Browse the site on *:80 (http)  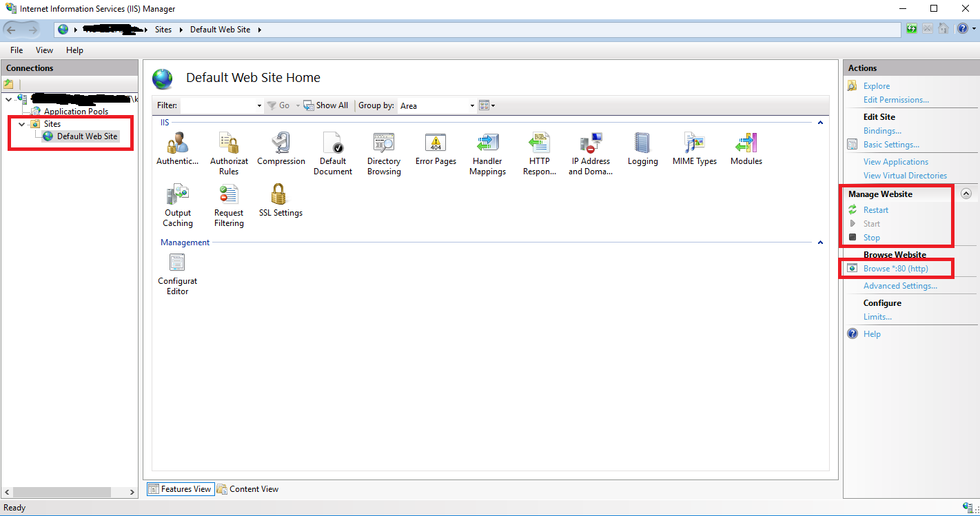(896, 269)
